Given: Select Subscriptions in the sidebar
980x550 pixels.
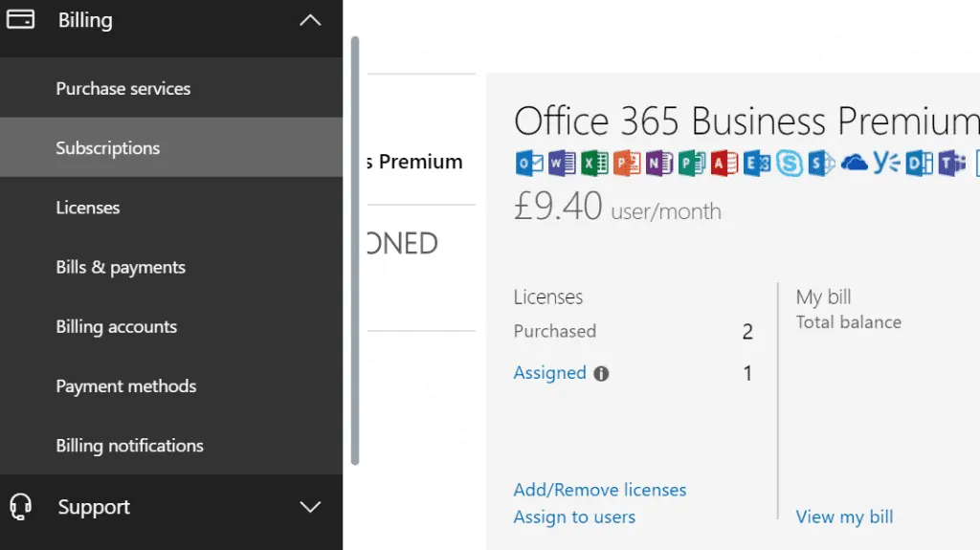Looking at the screenshot, I should click(171, 147).
